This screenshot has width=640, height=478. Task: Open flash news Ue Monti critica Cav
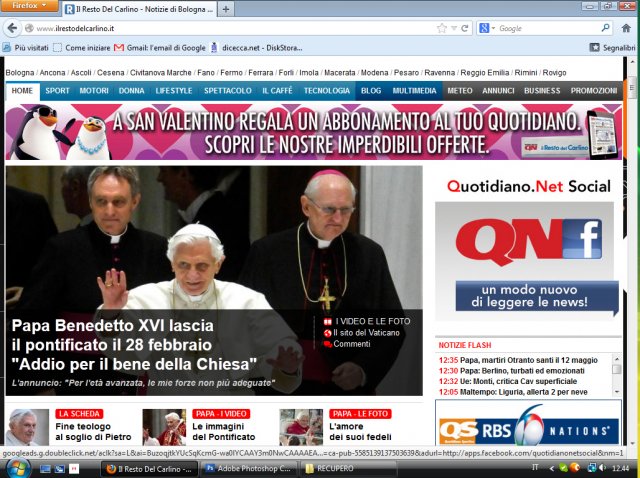518,381
